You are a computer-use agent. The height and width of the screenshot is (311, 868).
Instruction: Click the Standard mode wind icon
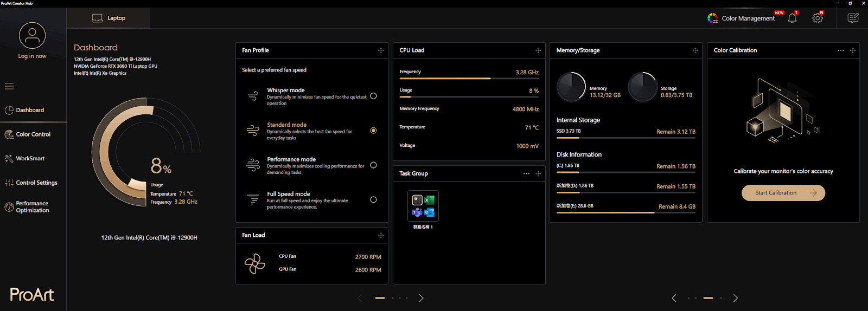(x=253, y=130)
